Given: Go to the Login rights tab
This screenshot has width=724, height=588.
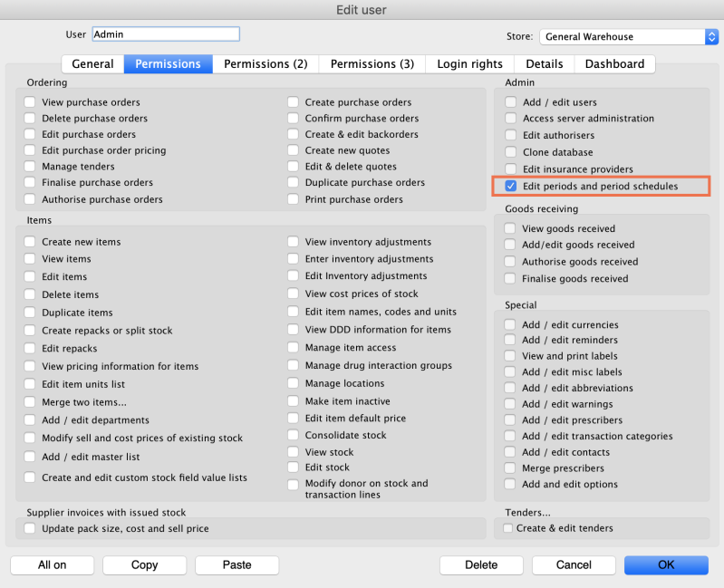Looking at the screenshot, I should point(469,64).
